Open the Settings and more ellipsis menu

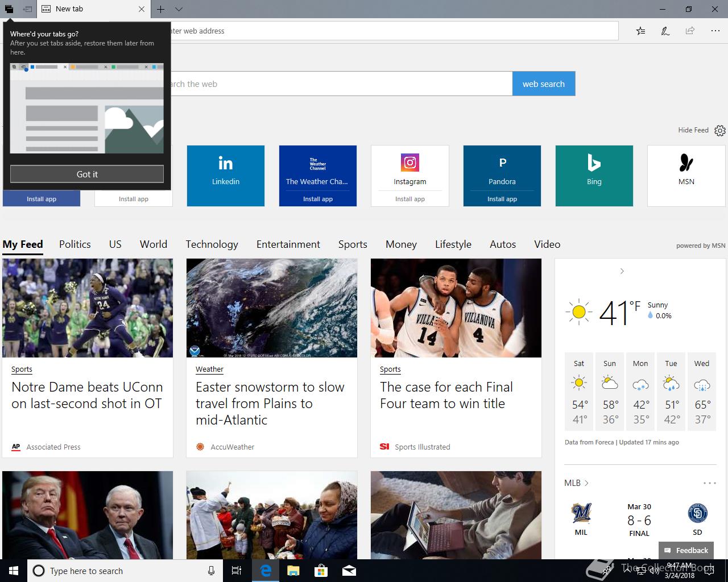(715, 31)
